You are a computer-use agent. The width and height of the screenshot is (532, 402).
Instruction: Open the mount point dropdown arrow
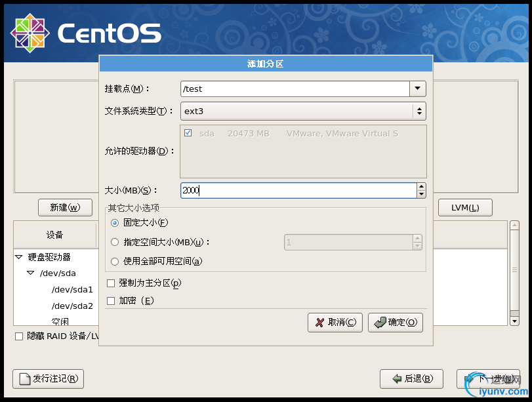click(418, 89)
